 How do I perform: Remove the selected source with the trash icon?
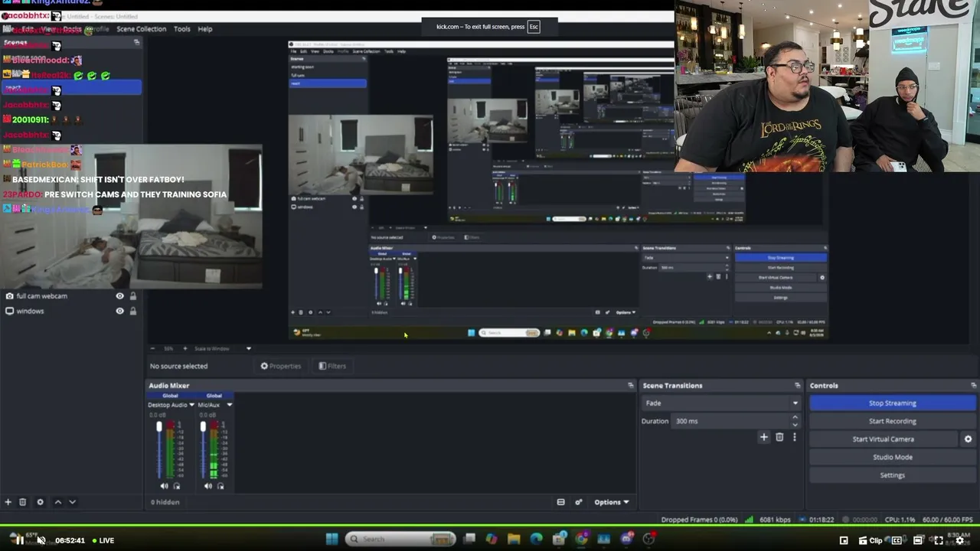23,502
